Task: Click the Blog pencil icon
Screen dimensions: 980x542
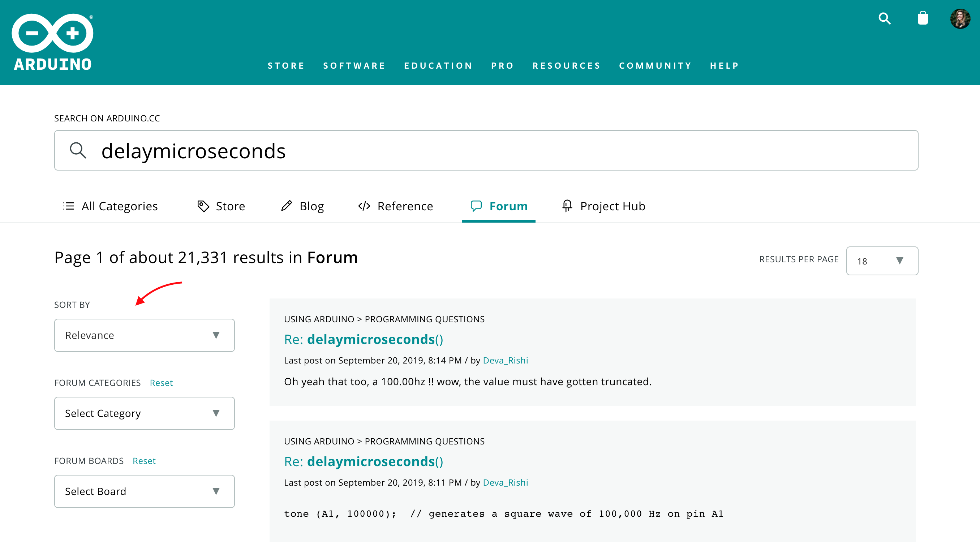Action: click(287, 206)
